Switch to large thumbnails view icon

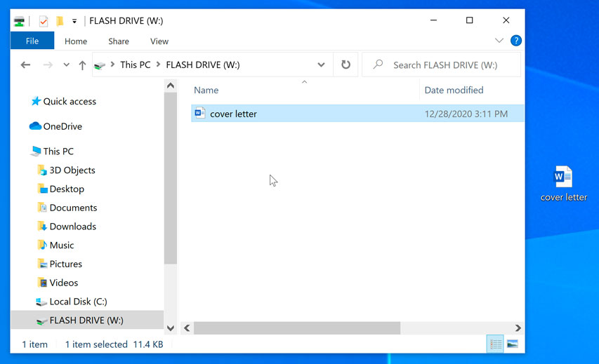point(513,344)
